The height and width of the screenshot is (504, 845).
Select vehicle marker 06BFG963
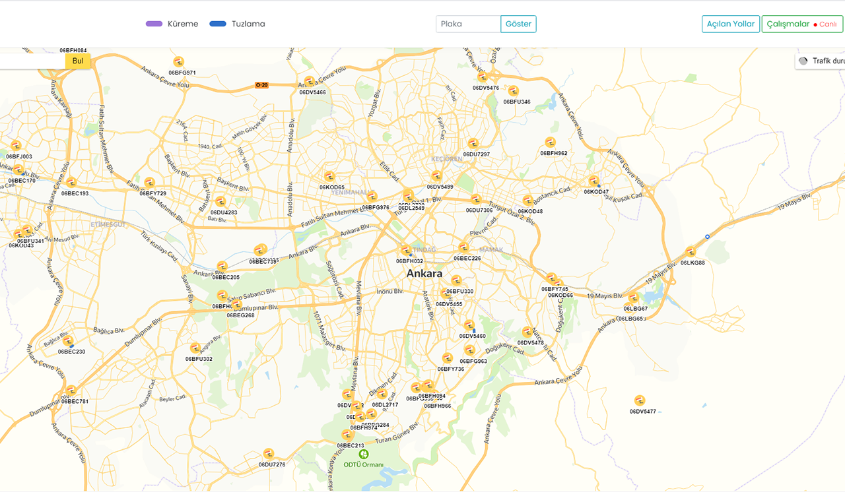(x=469, y=350)
